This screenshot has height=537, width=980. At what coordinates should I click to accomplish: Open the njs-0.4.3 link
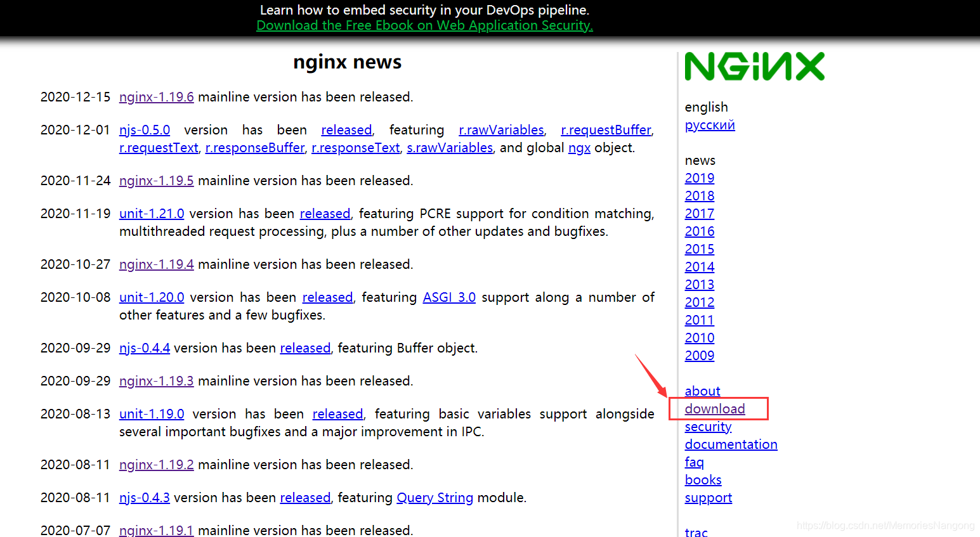[145, 498]
